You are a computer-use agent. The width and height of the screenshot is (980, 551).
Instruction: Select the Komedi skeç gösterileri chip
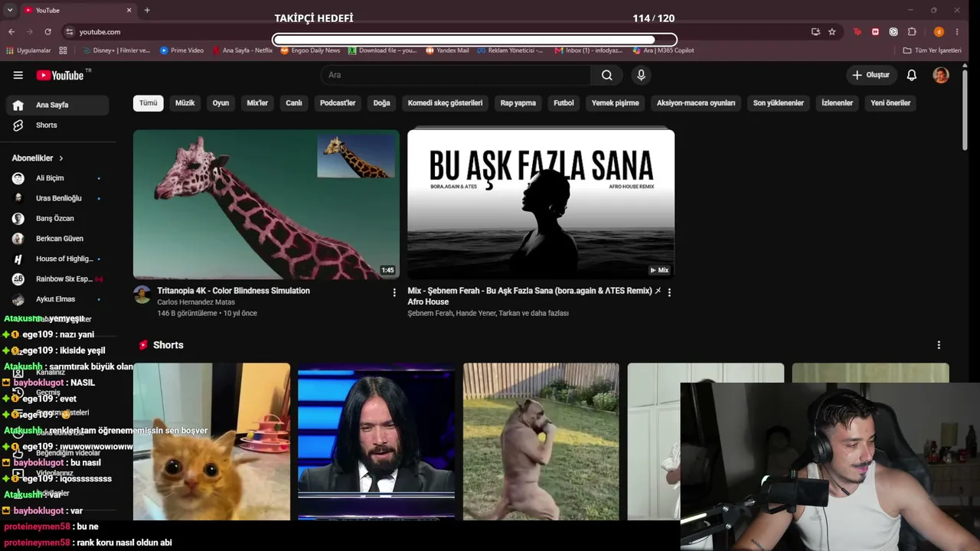(x=445, y=103)
